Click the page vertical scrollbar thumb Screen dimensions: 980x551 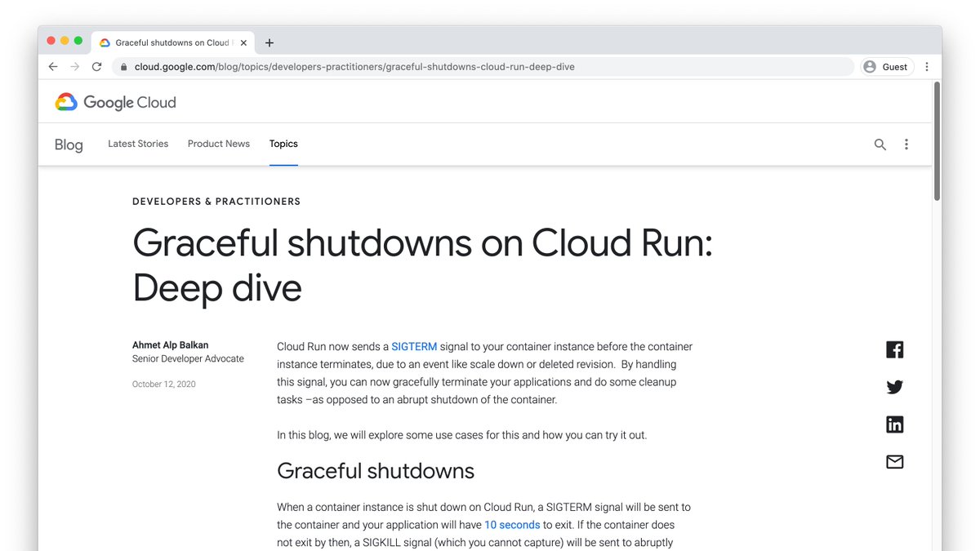tap(937, 140)
